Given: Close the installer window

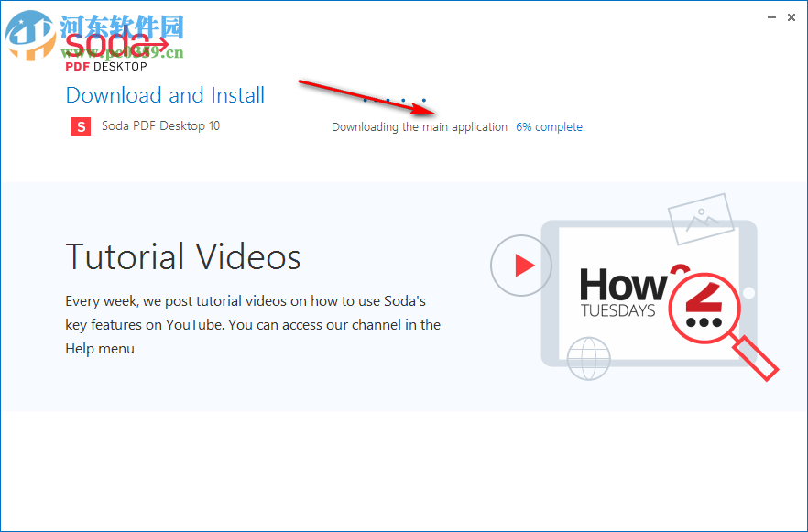Looking at the screenshot, I should (x=792, y=17).
